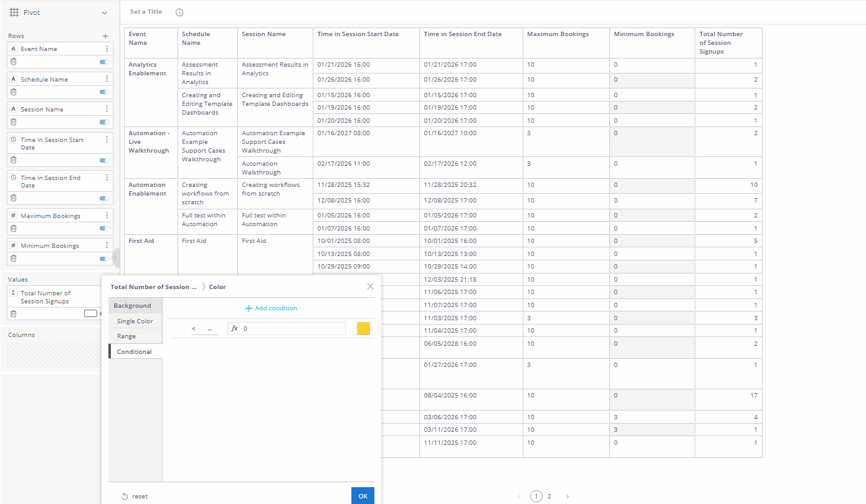Open the three-dot options menu for Schedule Name

[106, 78]
